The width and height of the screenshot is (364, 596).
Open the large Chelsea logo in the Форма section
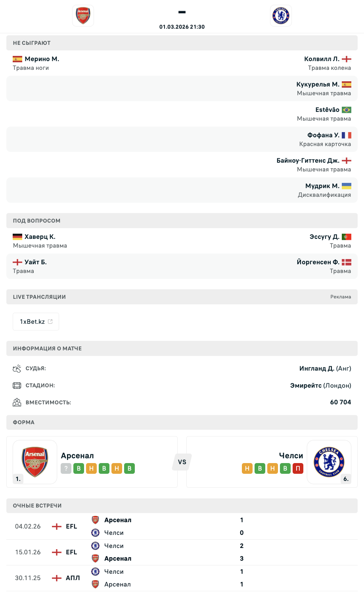(x=329, y=462)
